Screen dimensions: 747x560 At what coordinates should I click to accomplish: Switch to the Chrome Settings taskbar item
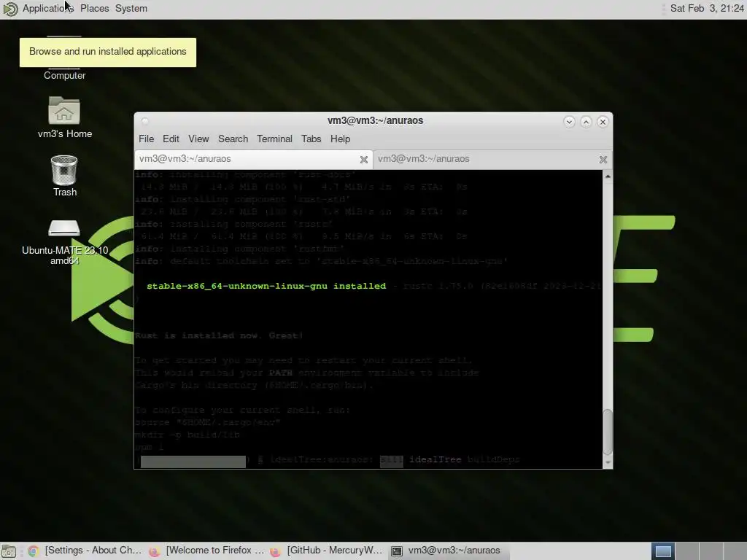point(86,551)
